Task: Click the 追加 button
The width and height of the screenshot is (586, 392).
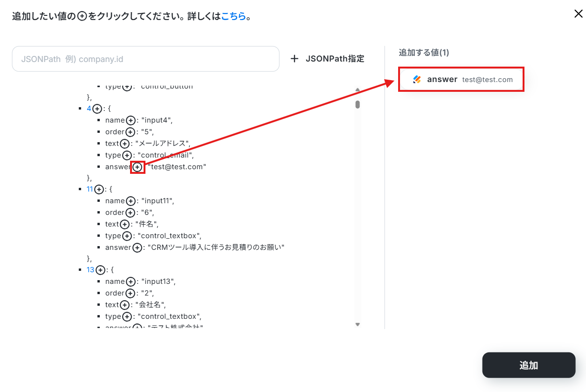Action: (x=529, y=365)
